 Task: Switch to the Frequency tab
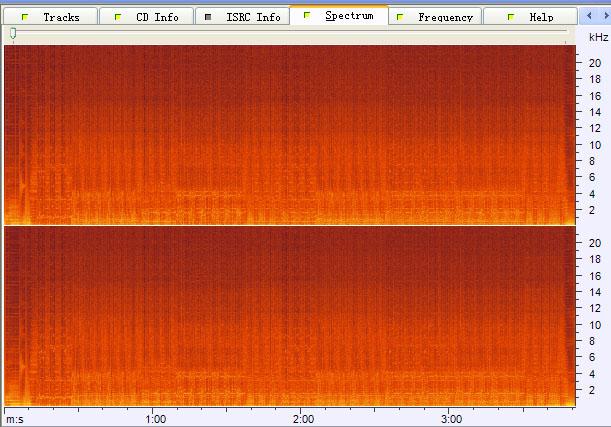pos(435,17)
